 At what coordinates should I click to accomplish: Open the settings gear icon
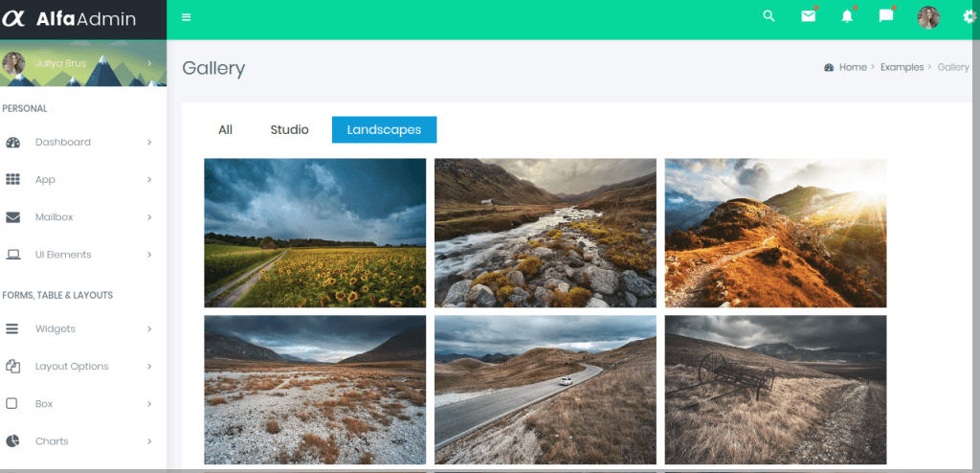point(970,17)
